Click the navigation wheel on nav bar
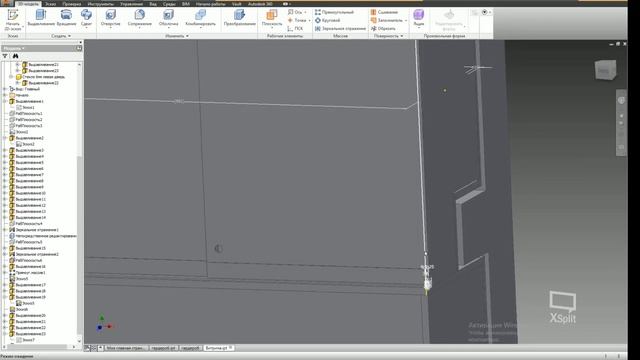The width and height of the screenshot is (640, 360). (x=621, y=100)
